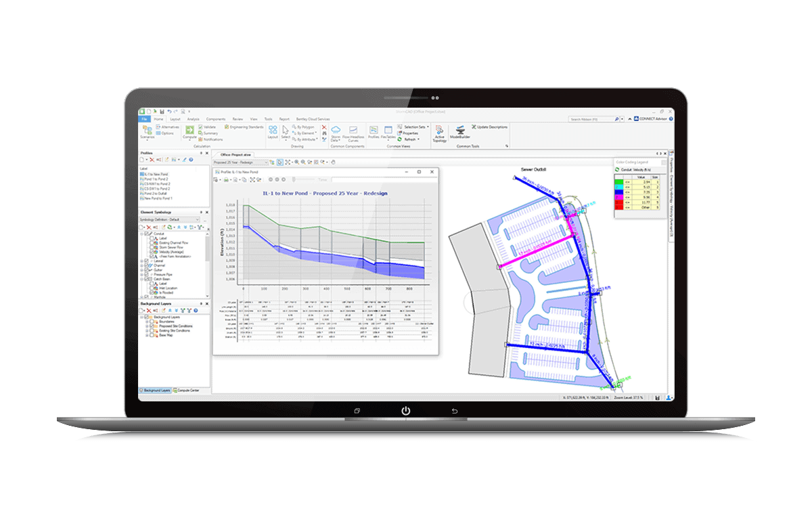Toggle Boundaries layer checkbox
This screenshot has width=812, height=528.
[152, 322]
